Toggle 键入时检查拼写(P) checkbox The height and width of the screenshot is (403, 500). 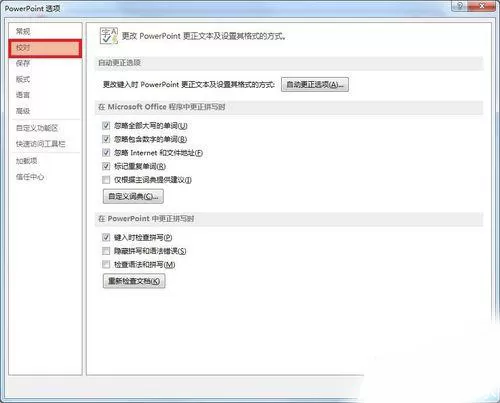[106, 237]
